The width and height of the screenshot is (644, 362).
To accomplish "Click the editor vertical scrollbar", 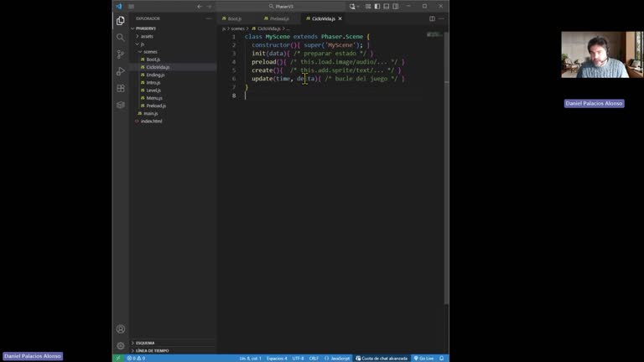I will point(446,168).
